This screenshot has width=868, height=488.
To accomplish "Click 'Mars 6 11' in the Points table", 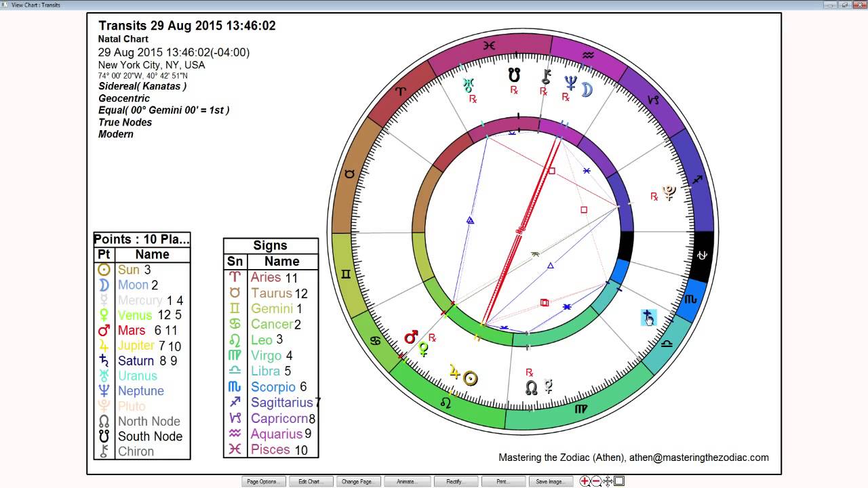I will pyautogui.click(x=148, y=330).
